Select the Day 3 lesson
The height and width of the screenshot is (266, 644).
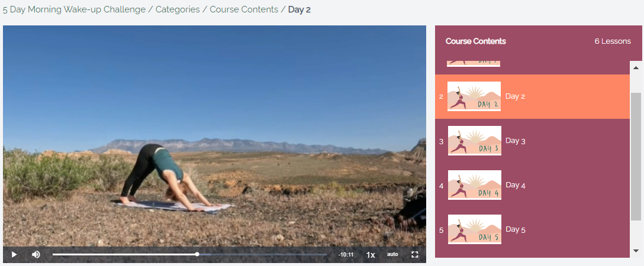[x=532, y=141]
